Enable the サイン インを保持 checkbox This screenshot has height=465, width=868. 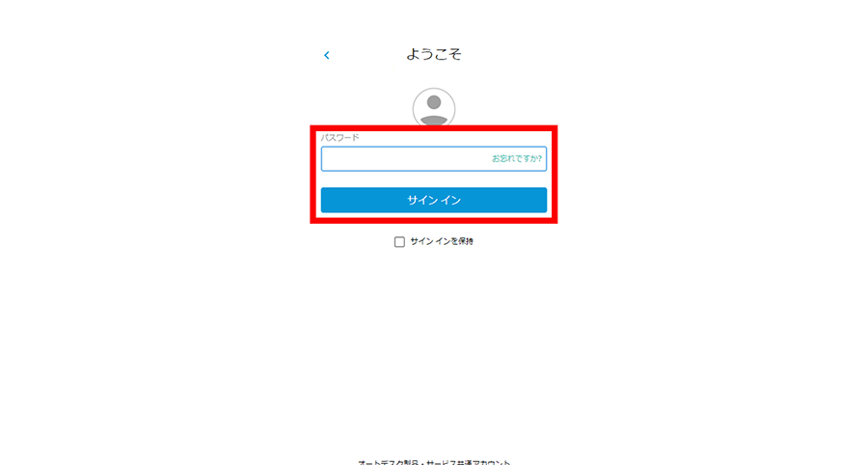tap(399, 242)
